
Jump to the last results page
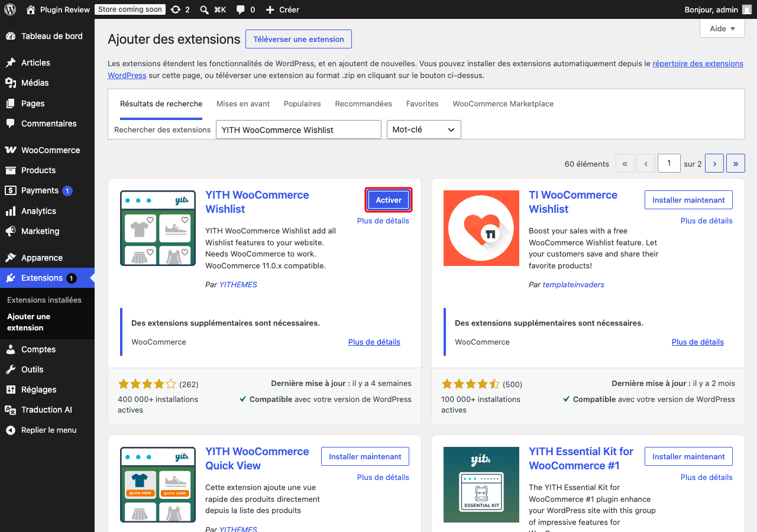(x=735, y=164)
